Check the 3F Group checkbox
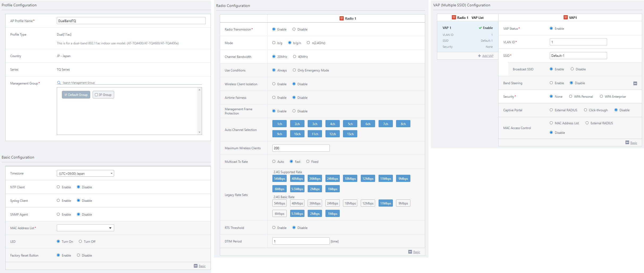 point(96,95)
